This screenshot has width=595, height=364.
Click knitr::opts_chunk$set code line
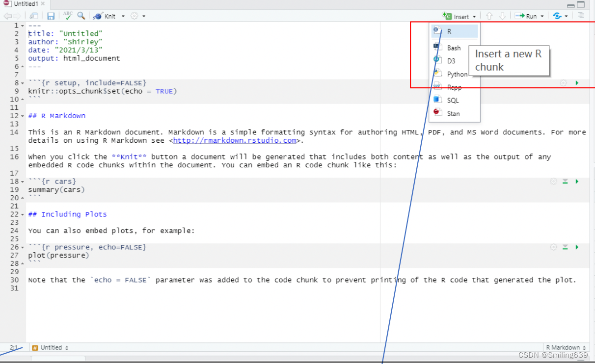coord(103,91)
